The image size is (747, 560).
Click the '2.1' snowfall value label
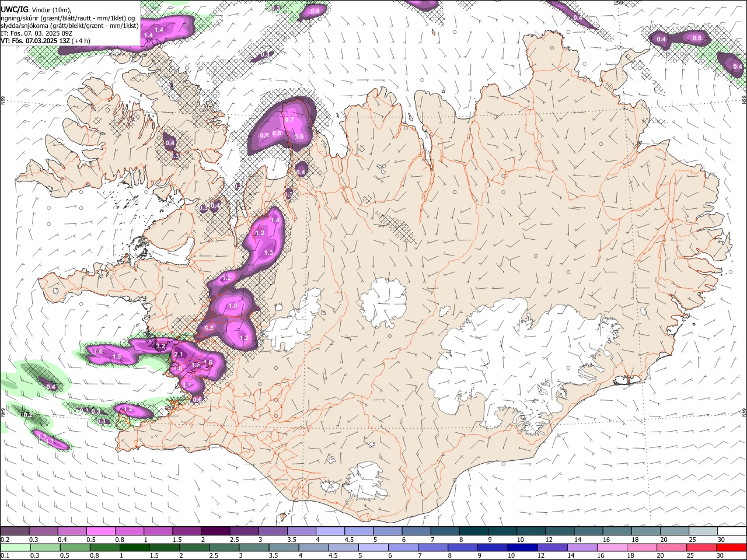[x=179, y=355]
